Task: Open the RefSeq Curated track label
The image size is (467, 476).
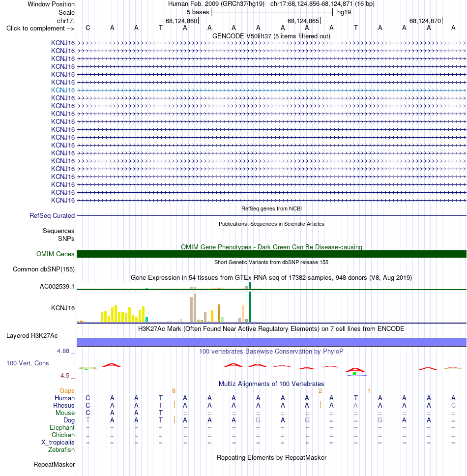Action: [52, 215]
